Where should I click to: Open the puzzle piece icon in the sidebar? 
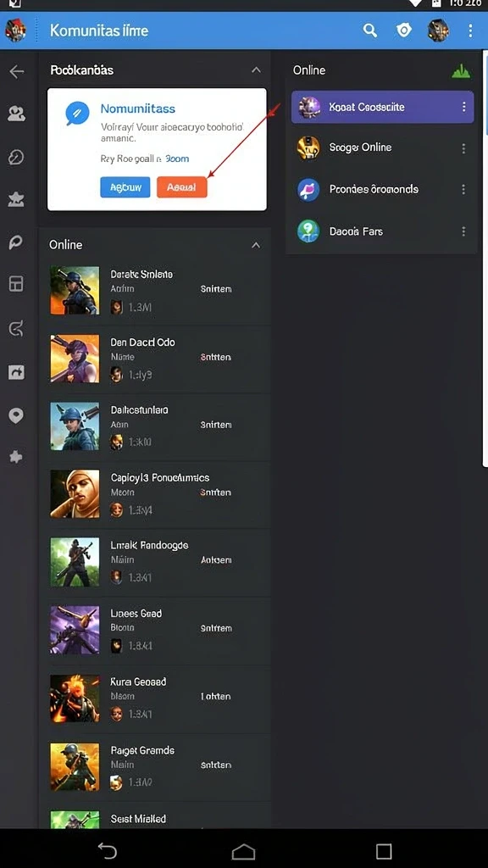point(16,457)
